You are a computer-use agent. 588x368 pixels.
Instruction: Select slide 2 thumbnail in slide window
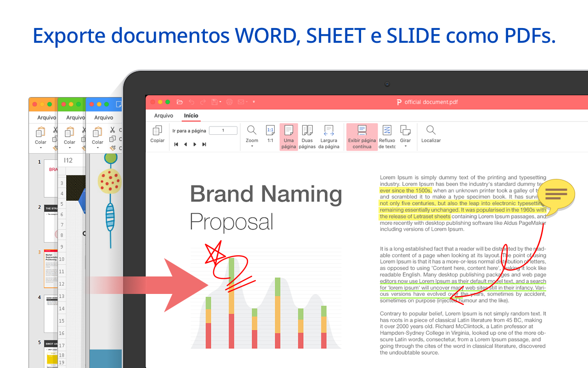coord(51,224)
